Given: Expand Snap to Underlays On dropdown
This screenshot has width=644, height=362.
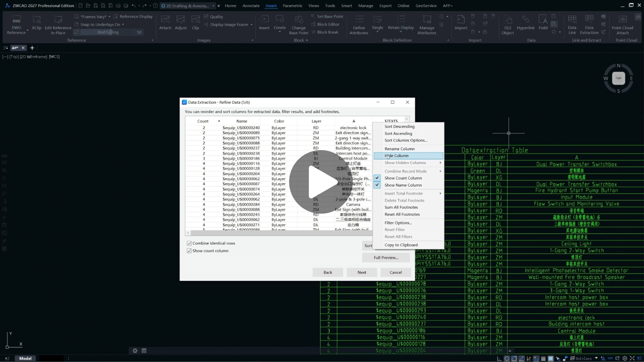Looking at the screenshot, I should (123, 24).
